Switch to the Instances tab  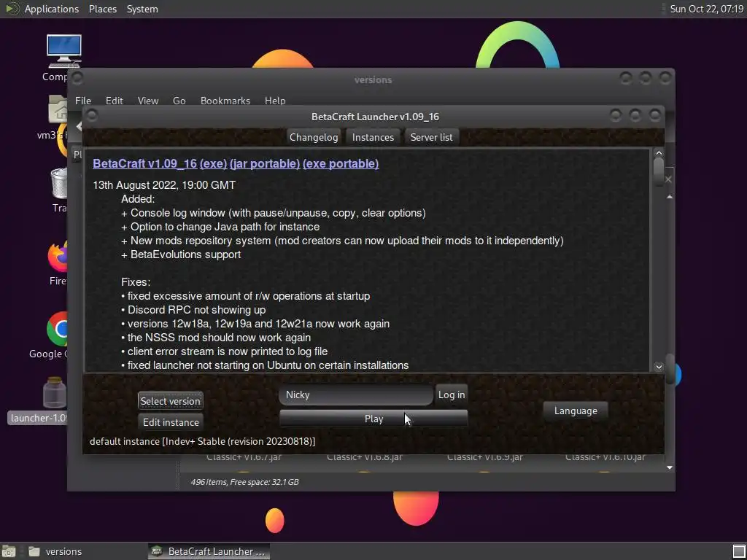click(x=373, y=137)
